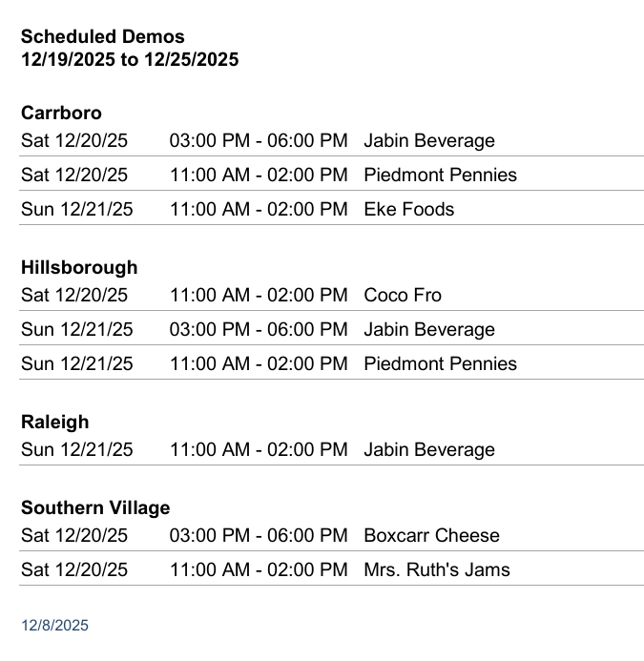644x661 pixels.
Task: Click the Carrboro location heading
Action: [61, 114]
